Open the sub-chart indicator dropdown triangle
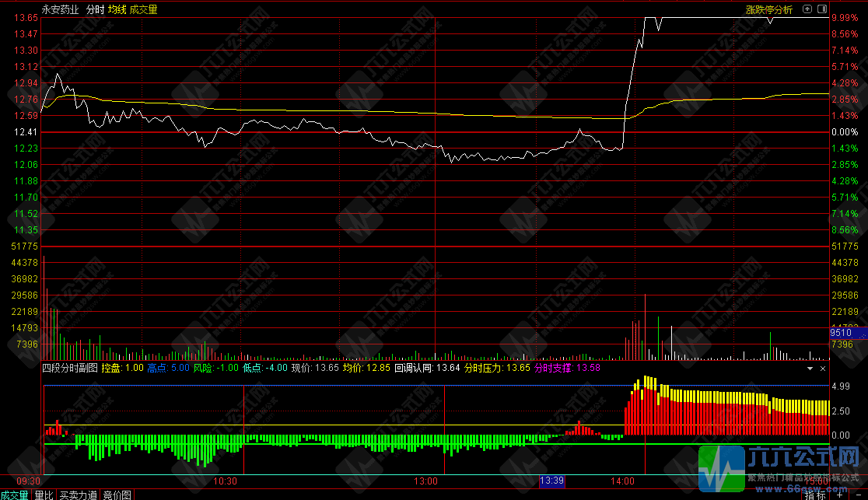 click(x=810, y=368)
